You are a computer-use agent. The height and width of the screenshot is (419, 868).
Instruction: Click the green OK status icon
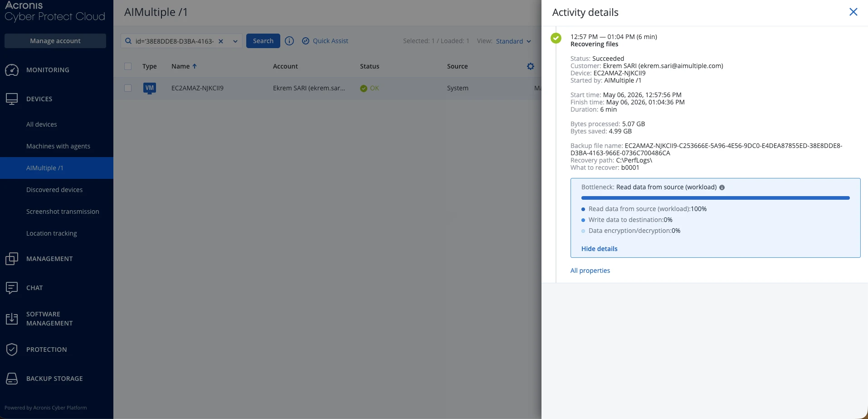pyautogui.click(x=364, y=88)
